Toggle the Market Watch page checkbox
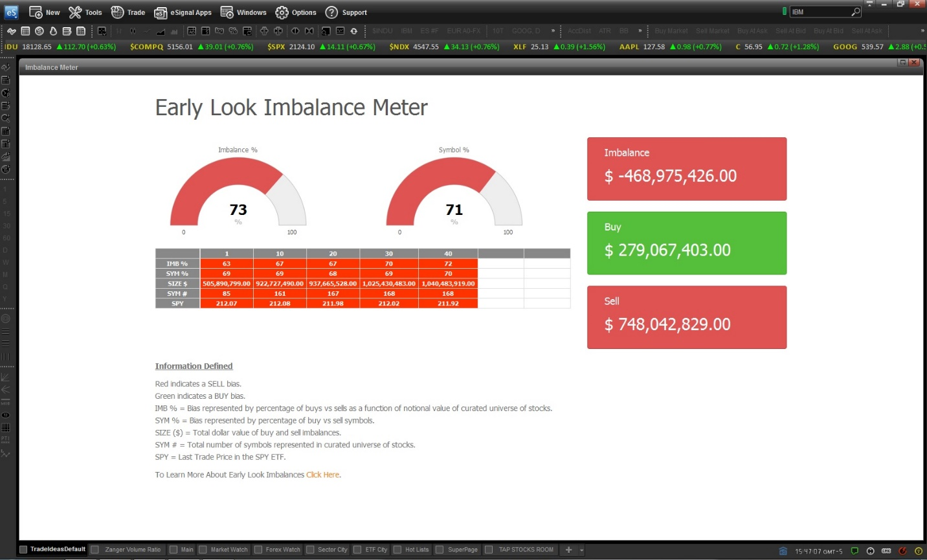This screenshot has width=927, height=560. tap(203, 550)
